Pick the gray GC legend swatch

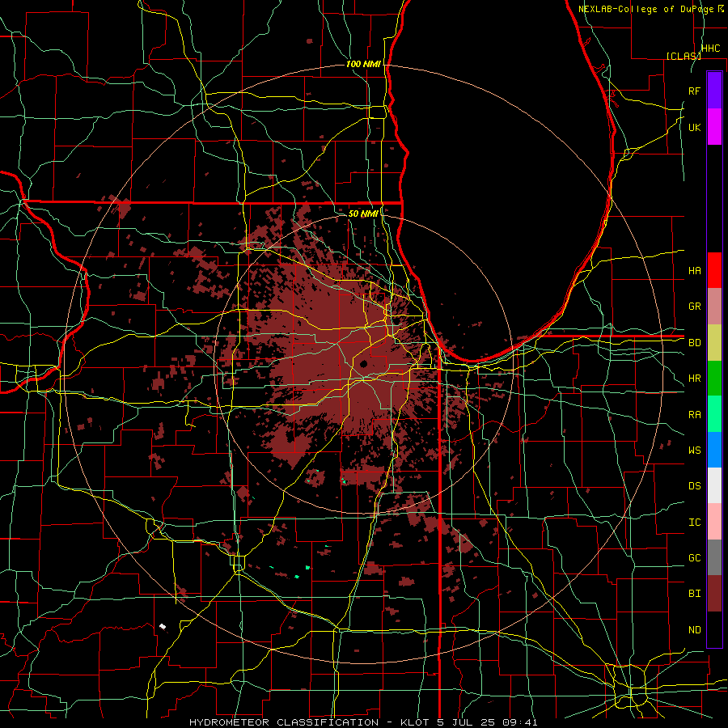714,557
